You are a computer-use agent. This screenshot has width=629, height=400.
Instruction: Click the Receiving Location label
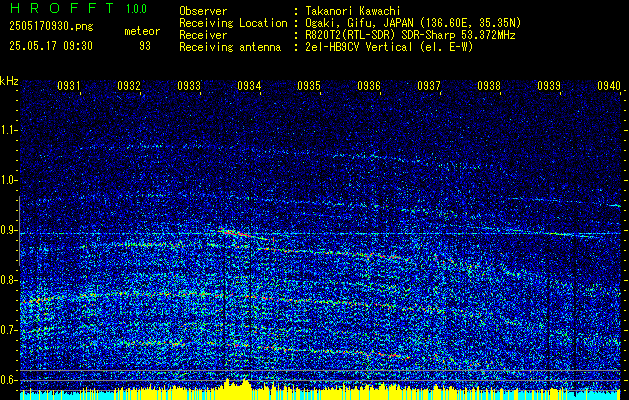(x=233, y=23)
